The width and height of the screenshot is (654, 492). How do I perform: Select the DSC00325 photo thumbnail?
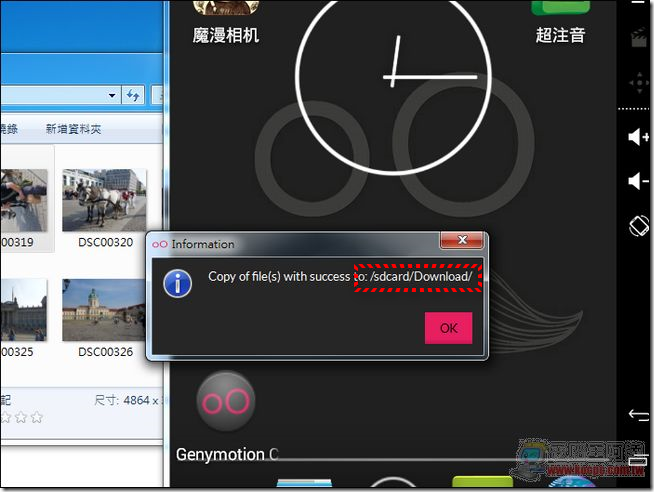(x=24, y=311)
